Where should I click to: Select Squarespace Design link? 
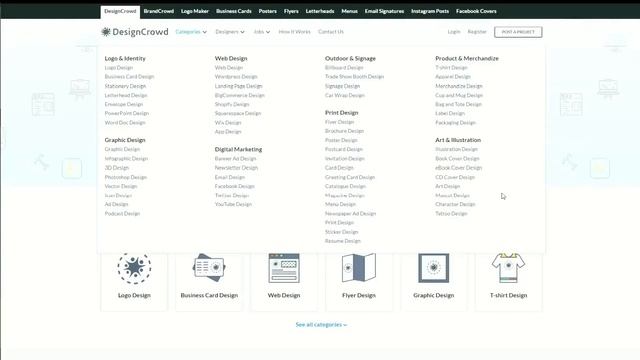[x=238, y=113]
